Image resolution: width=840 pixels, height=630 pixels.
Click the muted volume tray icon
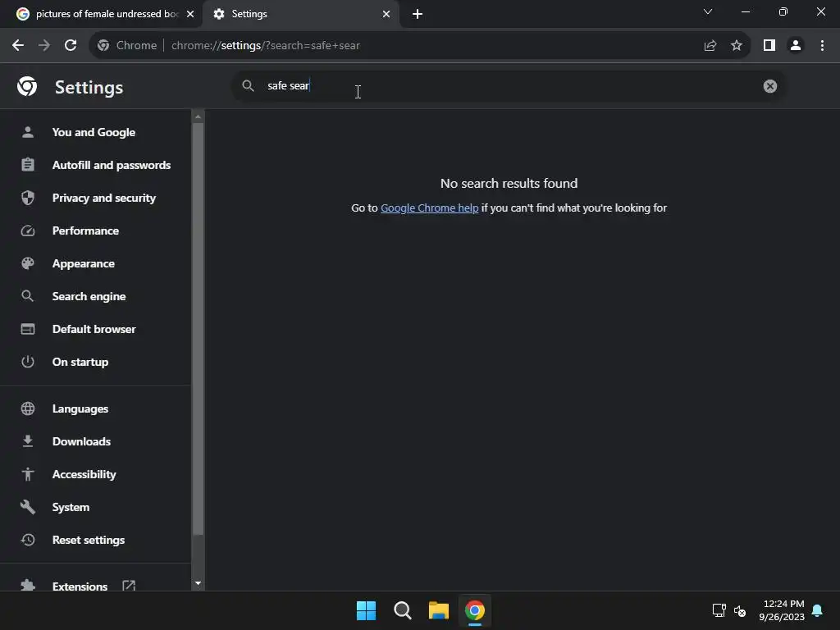(740, 610)
